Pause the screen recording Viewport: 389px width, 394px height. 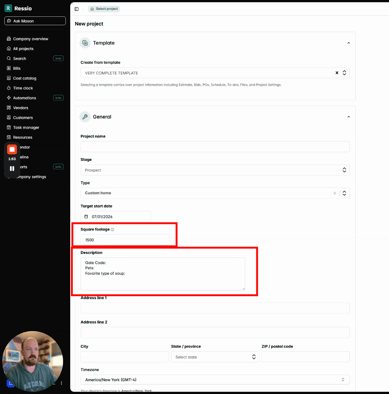[12, 169]
